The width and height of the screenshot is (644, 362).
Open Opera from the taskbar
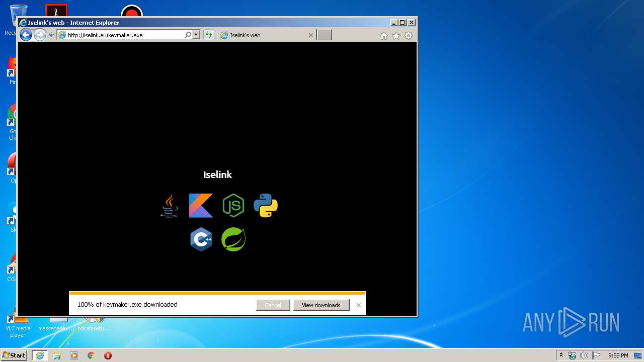coord(108,355)
